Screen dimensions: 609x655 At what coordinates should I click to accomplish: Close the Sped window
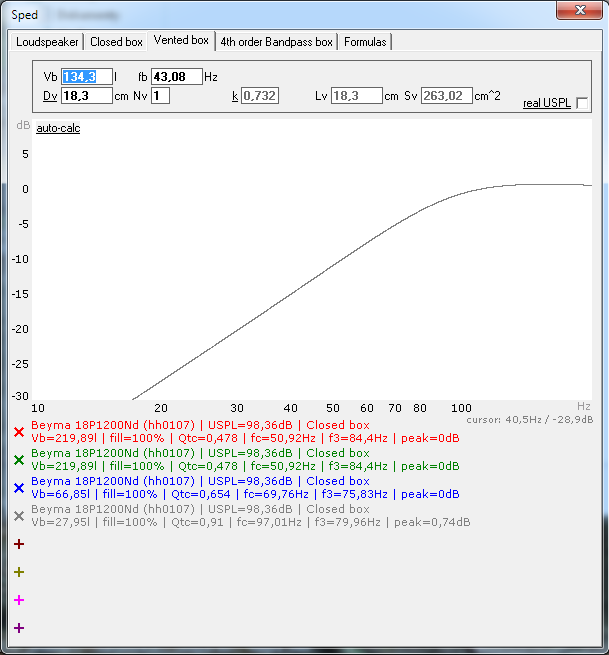(x=580, y=10)
